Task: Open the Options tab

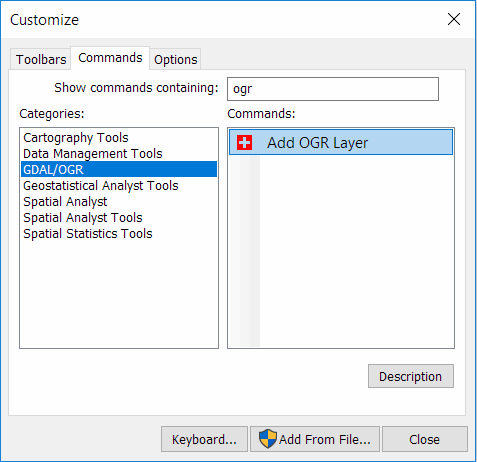Action: [x=175, y=59]
